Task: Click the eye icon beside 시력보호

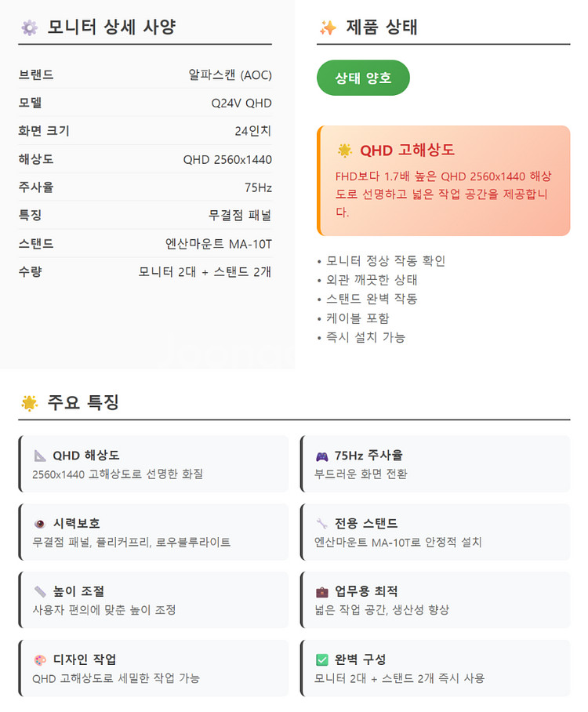Action: tap(40, 524)
